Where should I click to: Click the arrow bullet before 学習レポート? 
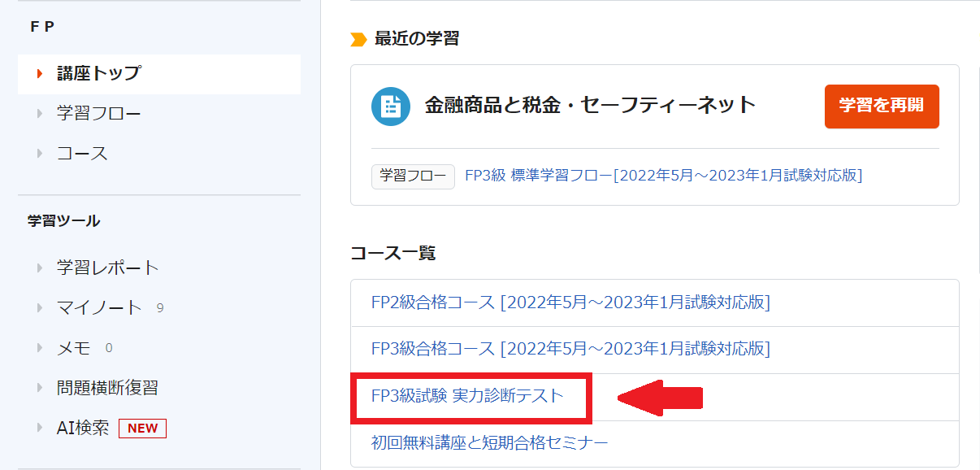coord(40,268)
